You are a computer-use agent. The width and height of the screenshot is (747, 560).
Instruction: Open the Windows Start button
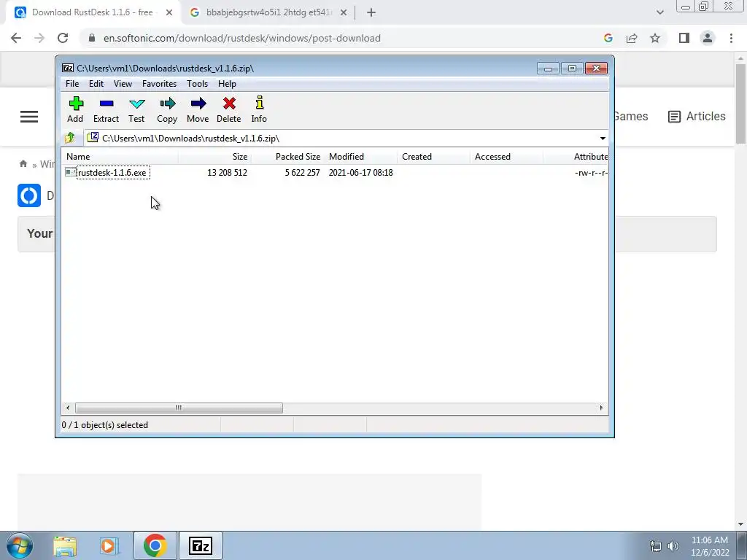click(x=19, y=545)
